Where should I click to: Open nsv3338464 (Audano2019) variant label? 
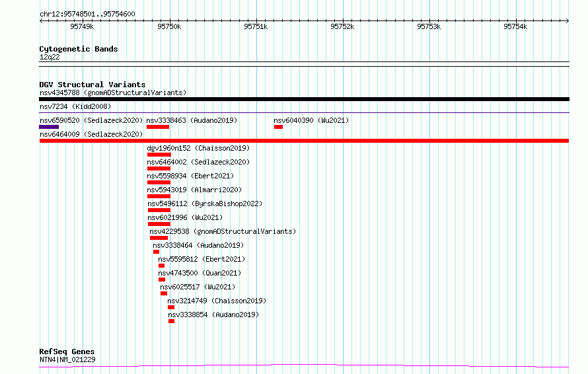(x=198, y=245)
